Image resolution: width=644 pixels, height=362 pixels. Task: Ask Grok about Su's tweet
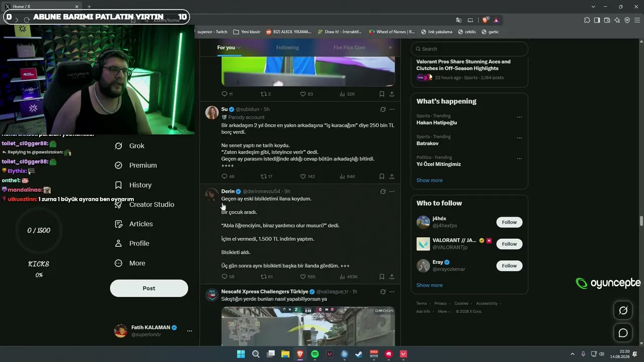[x=383, y=109]
